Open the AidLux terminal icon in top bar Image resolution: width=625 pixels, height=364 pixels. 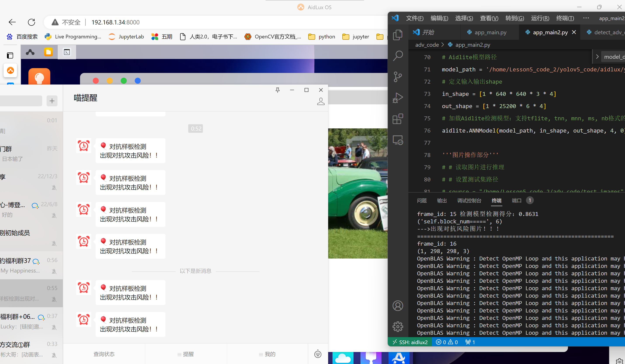(x=67, y=52)
